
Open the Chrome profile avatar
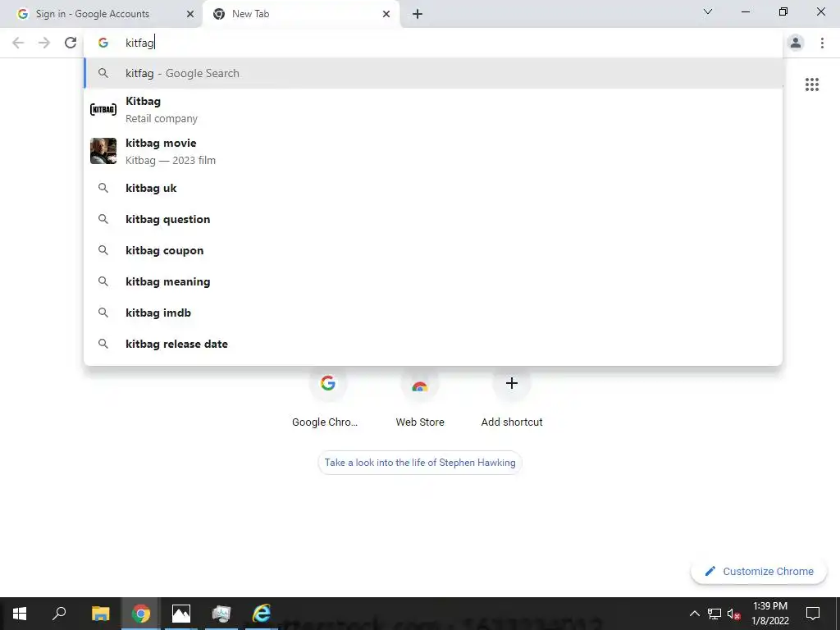(796, 43)
